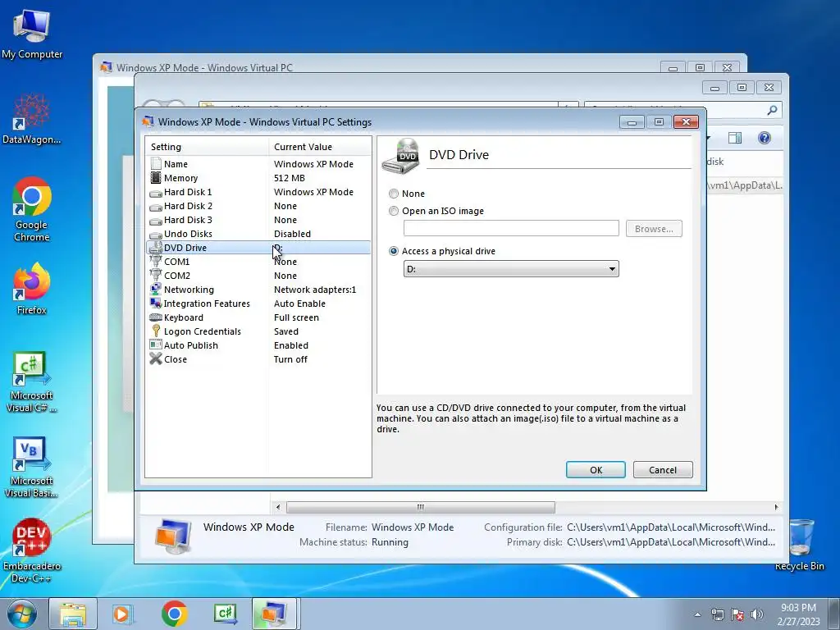This screenshot has height=630, width=840.
Task: Click the Full screen keyboard value
Action: pos(296,317)
